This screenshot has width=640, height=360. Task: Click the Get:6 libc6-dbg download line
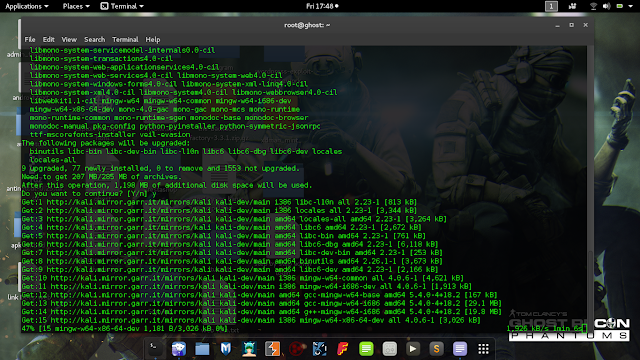pos(230,244)
